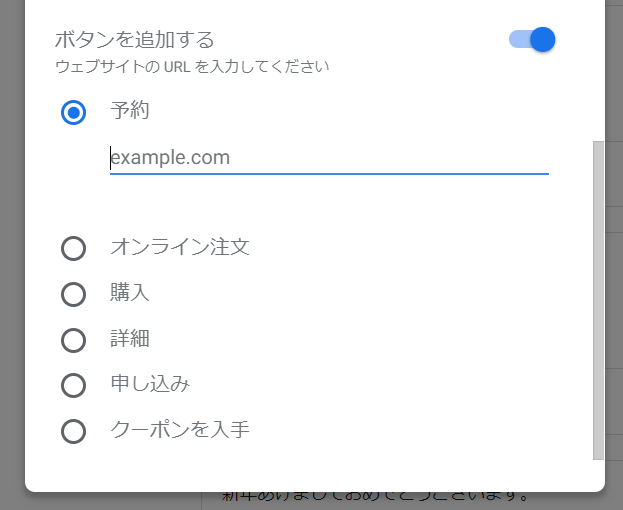Select the 申し込み radio button circle
The image size is (623, 510).
coord(73,385)
